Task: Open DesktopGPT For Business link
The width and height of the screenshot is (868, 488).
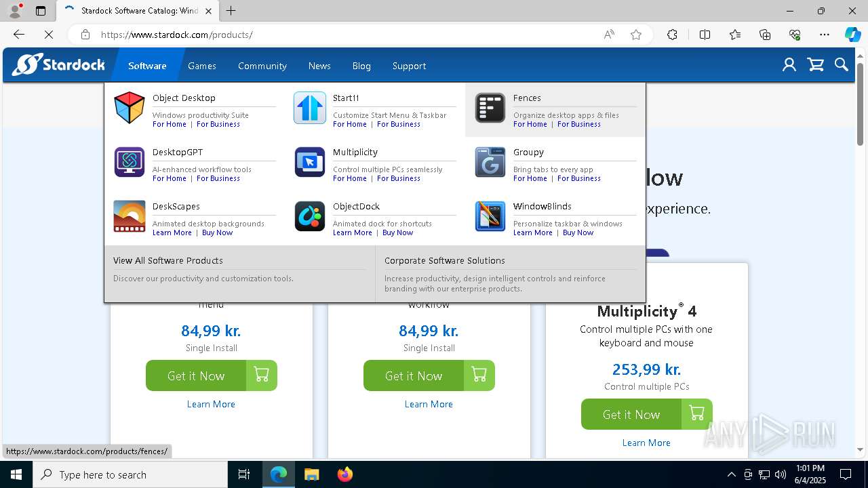Action: point(218,178)
